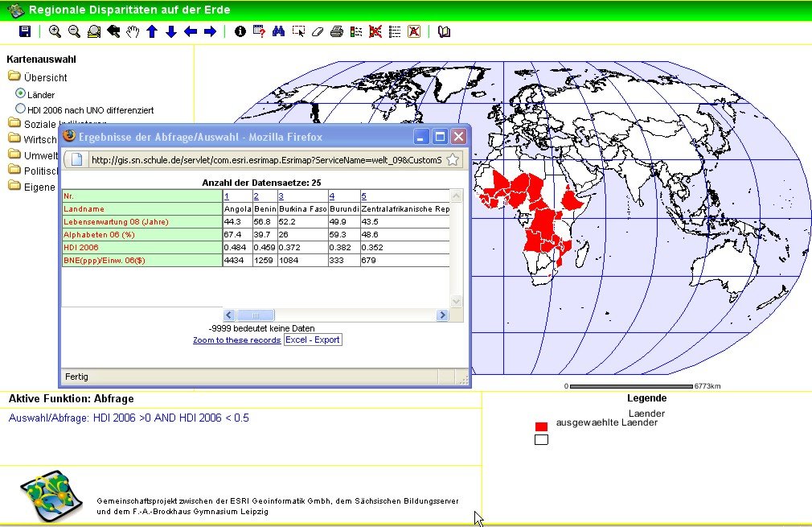Click the HDI 2006 row header in table

pyautogui.click(x=141, y=248)
